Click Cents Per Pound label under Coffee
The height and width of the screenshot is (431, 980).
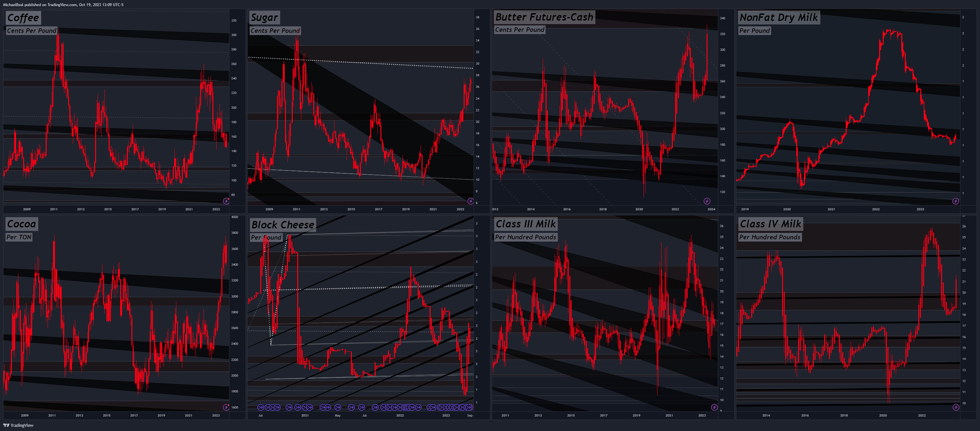[31, 31]
